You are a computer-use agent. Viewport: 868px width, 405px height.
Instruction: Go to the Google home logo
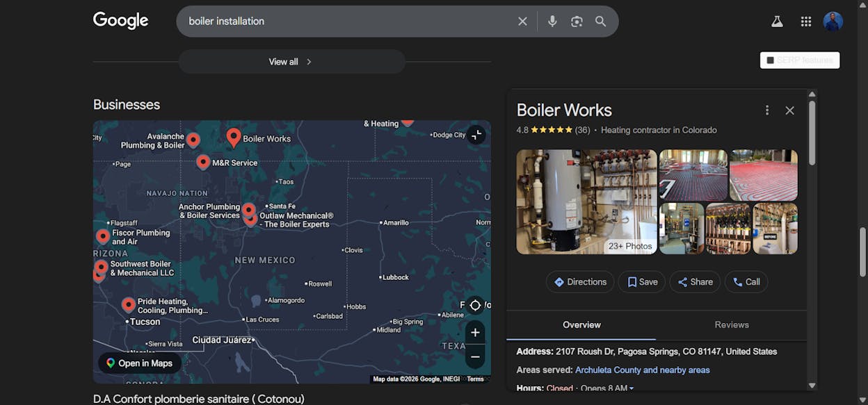121,21
